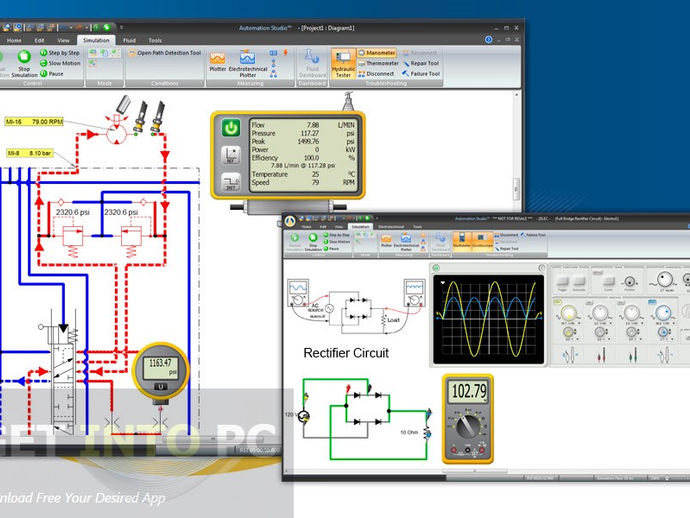
Task: Open the Electrotechnical tab in the Rectifier window
Action: tap(391, 227)
